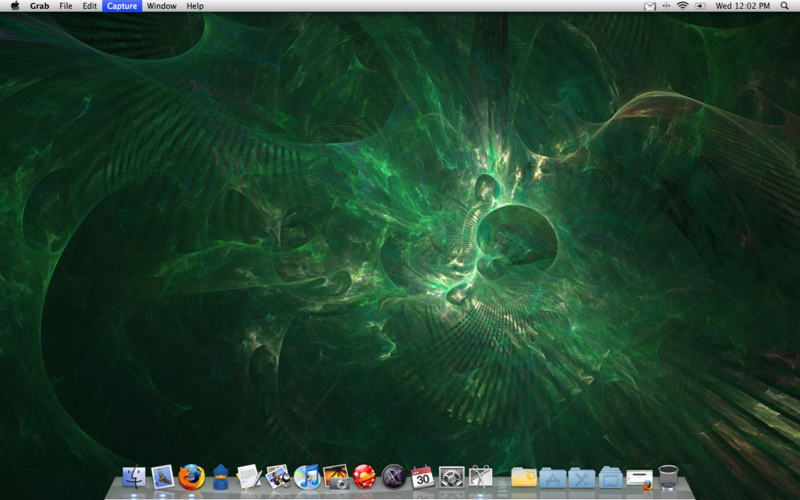The height and width of the screenshot is (500, 800).
Task: Open iCal calendar showing 30
Action: [x=422, y=477]
